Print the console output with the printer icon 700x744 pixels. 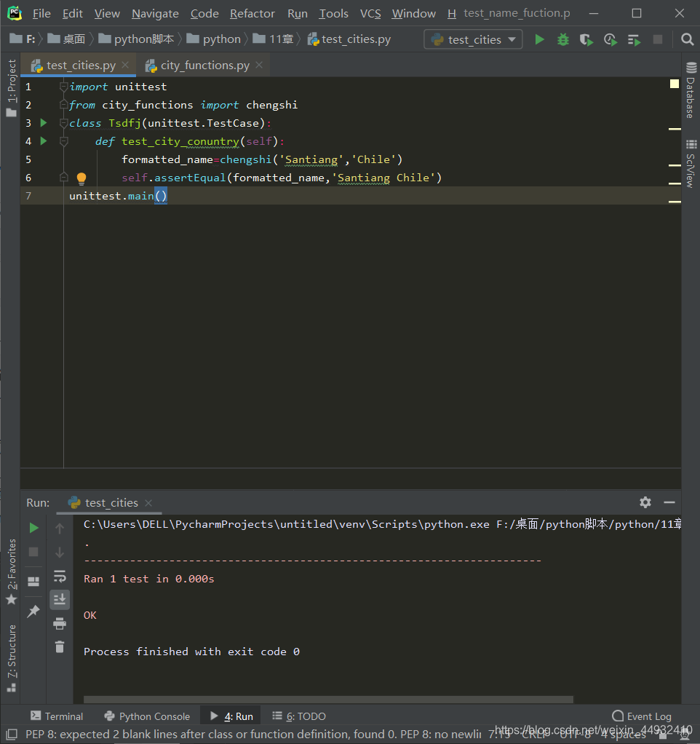[x=59, y=623]
